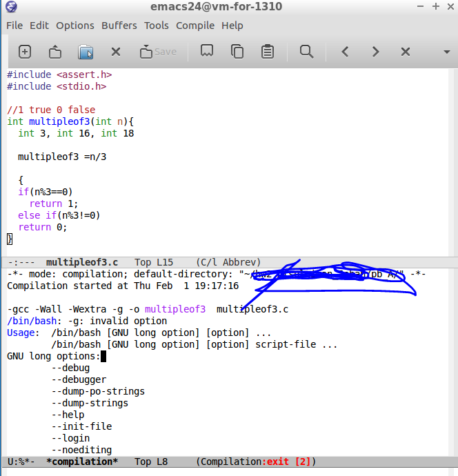
Task: Click the U:%*- status flags in the bottom mode line
Action: (21, 462)
